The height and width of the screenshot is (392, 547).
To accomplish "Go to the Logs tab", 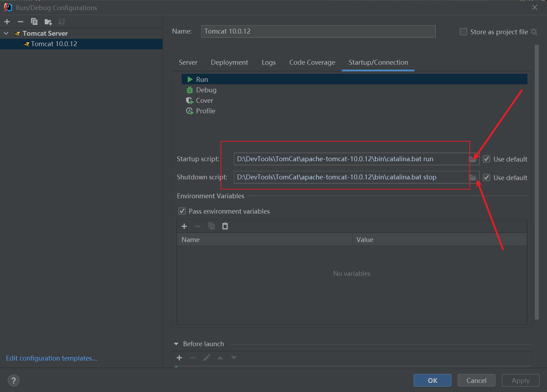I will (x=269, y=62).
